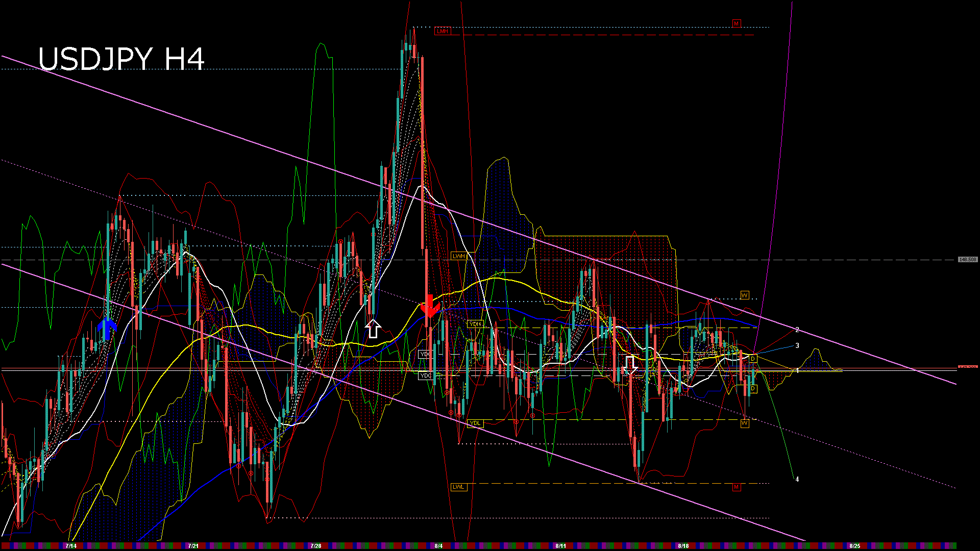Click the YDH level label
This screenshot has height=551, width=980.
point(475,324)
